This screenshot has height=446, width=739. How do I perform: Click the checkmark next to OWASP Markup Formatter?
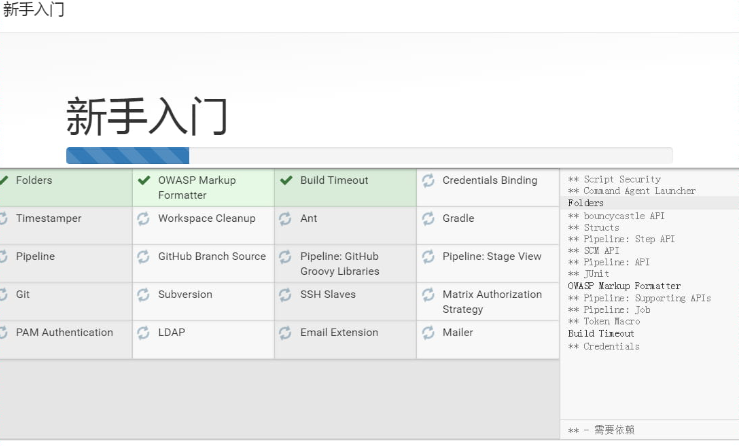(x=144, y=180)
